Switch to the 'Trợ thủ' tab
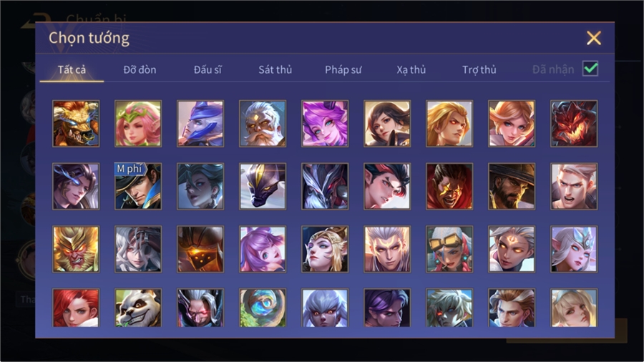This screenshot has height=362, width=644. [x=479, y=70]
